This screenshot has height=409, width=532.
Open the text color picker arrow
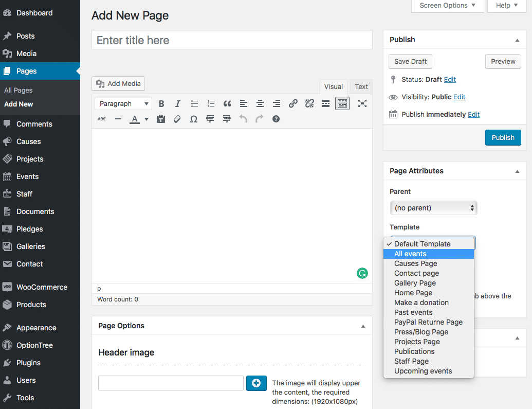click(x=146, y=119)
